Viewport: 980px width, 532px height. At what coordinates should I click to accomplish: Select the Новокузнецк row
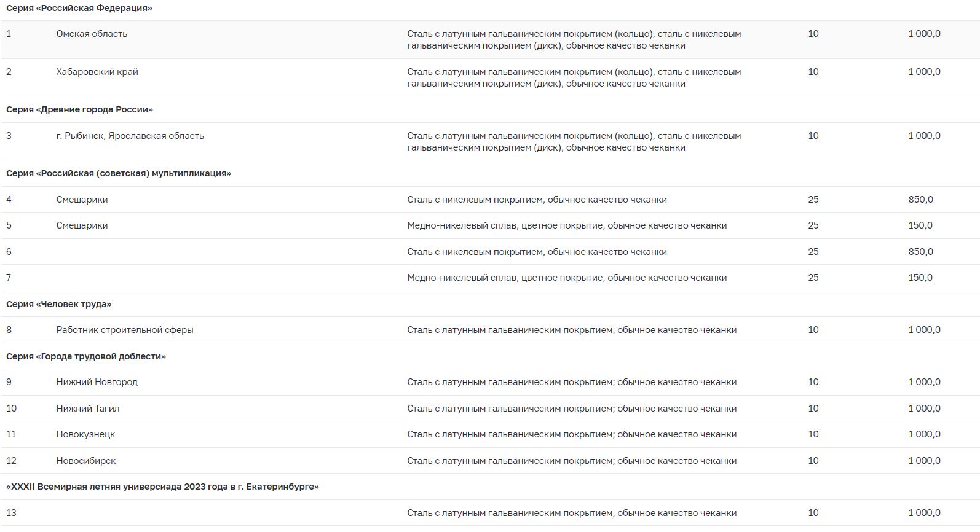pos(490,434)
